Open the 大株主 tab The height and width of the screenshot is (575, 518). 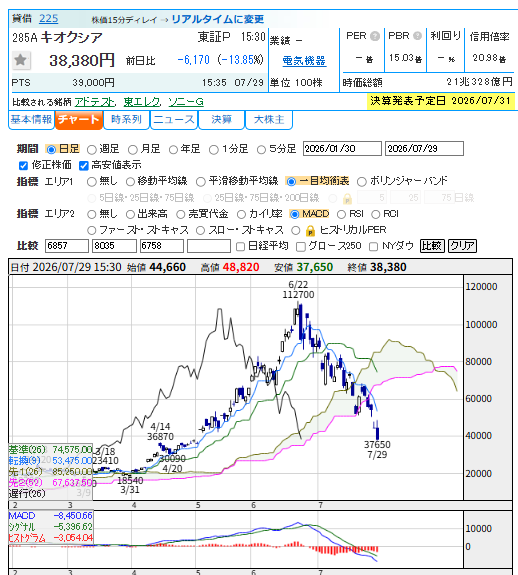(269, 120)
